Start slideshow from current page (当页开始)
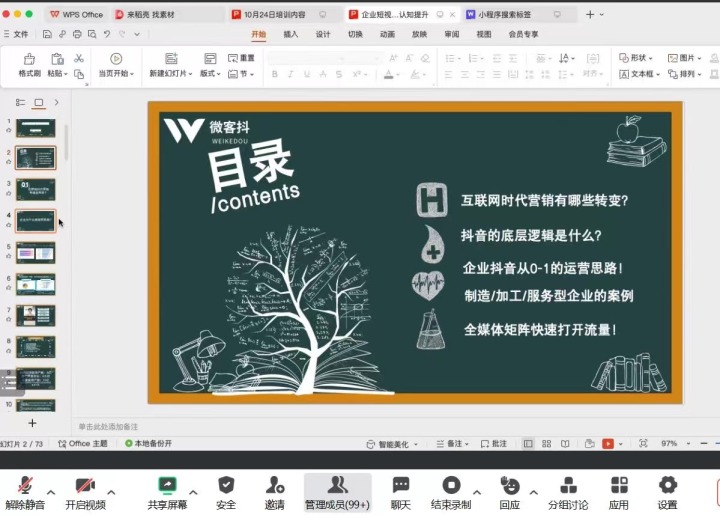 click(x=116, y=65)
